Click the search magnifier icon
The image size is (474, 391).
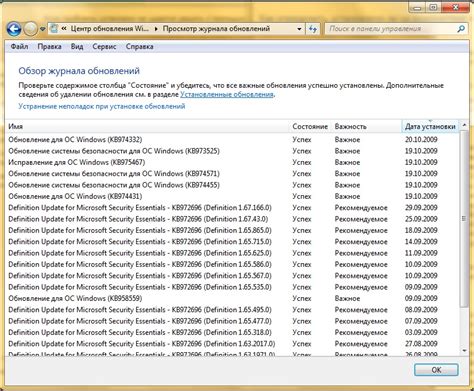(x=461, y=29)
